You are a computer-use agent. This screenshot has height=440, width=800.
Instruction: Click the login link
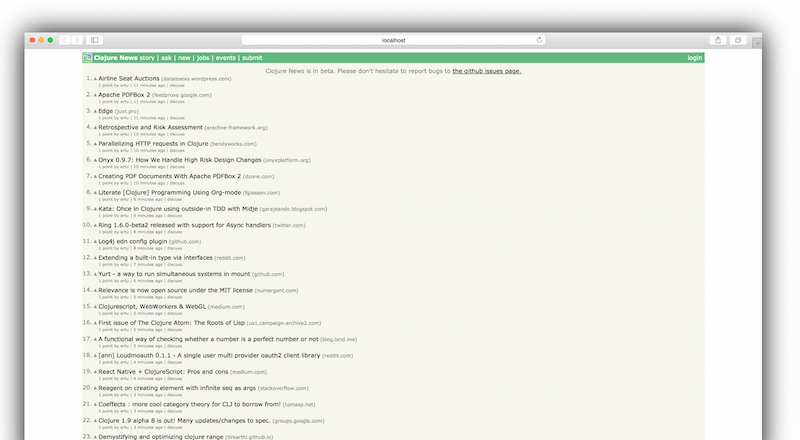click(x=694, y=58)
